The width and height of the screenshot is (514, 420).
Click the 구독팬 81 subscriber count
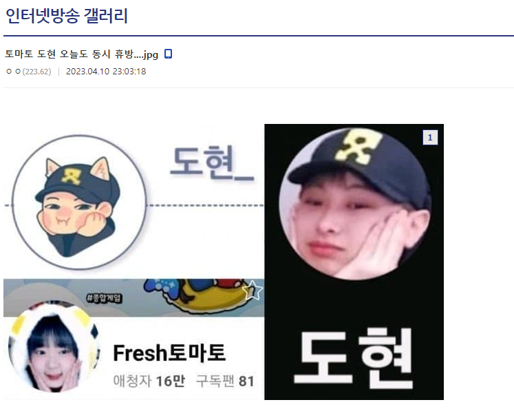click(225, 381)
